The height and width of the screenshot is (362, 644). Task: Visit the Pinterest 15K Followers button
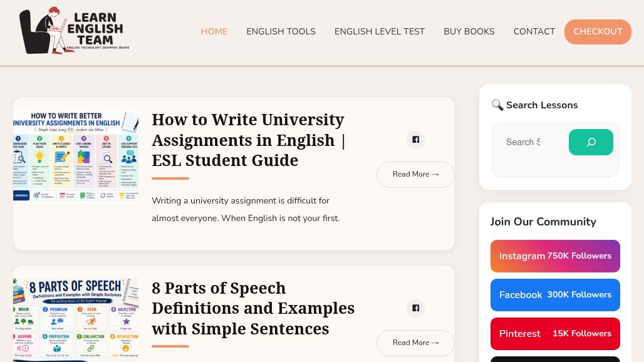pos(555,334)
